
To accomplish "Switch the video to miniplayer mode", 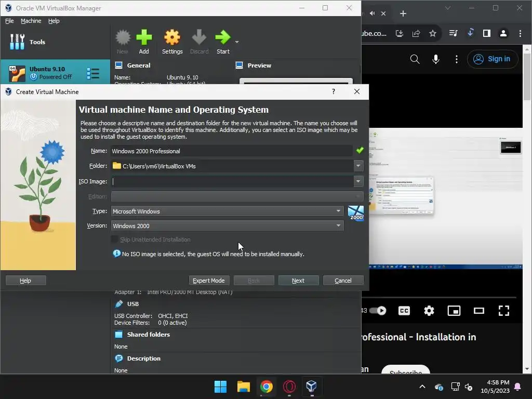I will click(x=454, y=311).
